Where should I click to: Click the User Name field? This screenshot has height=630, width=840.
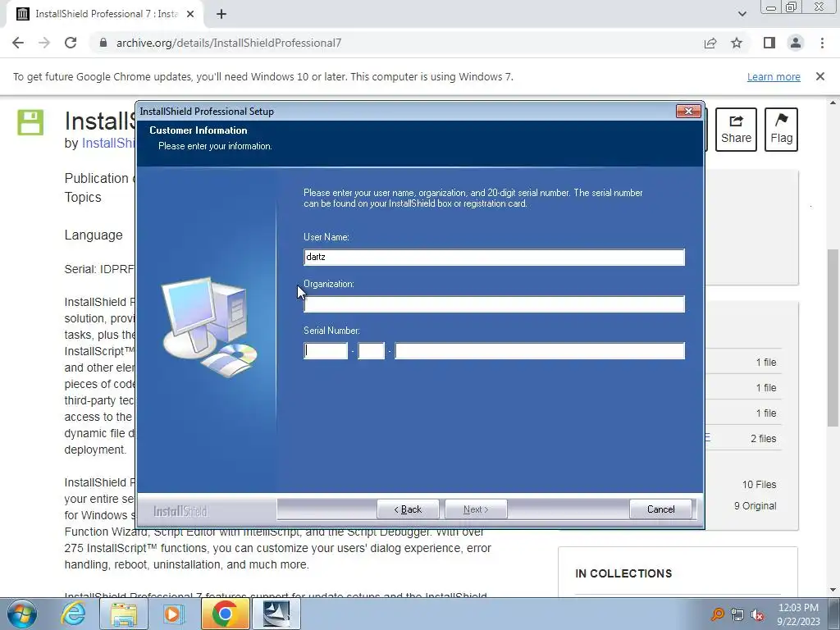(x=494, y=257)
